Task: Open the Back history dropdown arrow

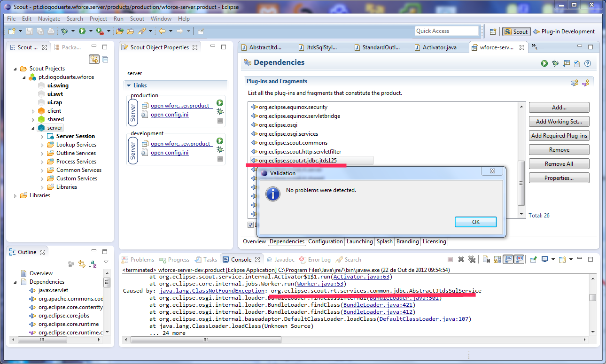Action: click(x=170, y=31)
